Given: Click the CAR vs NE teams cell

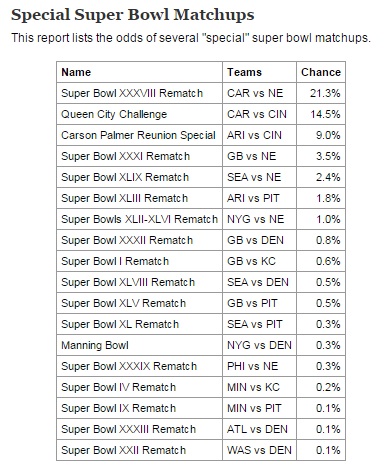Looking at the screenshot, I should tap(259, 93).
